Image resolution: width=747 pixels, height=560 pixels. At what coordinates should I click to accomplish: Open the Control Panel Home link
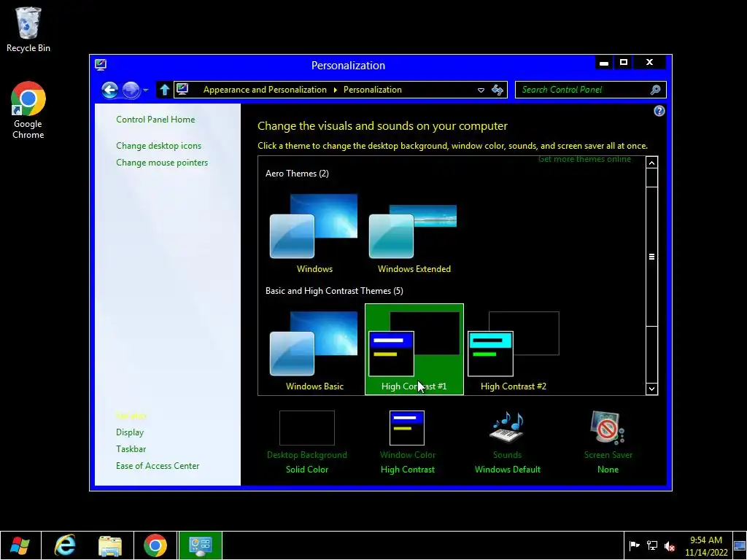click(155, 120)
